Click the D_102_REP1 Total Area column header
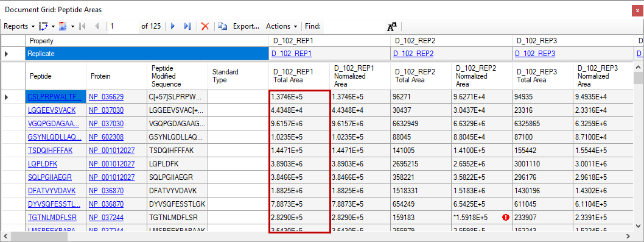This screenshot has height=242, width=644. pyautogui.click(x=299, y=76)
